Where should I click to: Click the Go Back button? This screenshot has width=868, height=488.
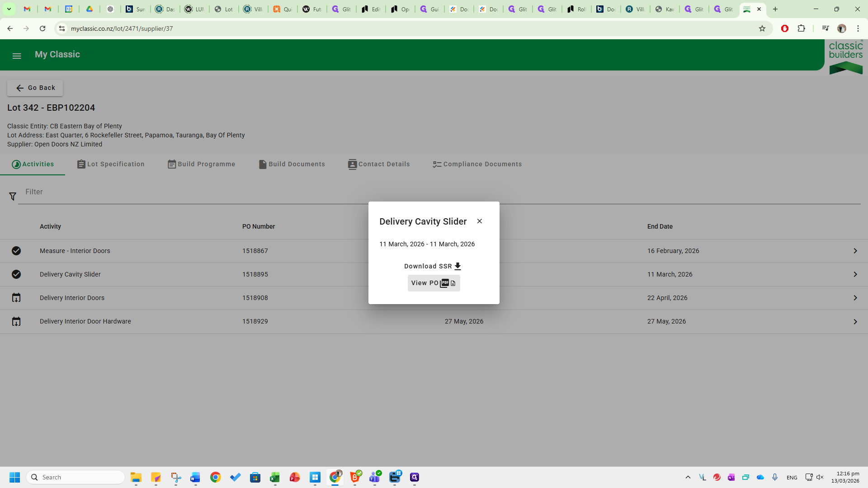pos(35,88)
